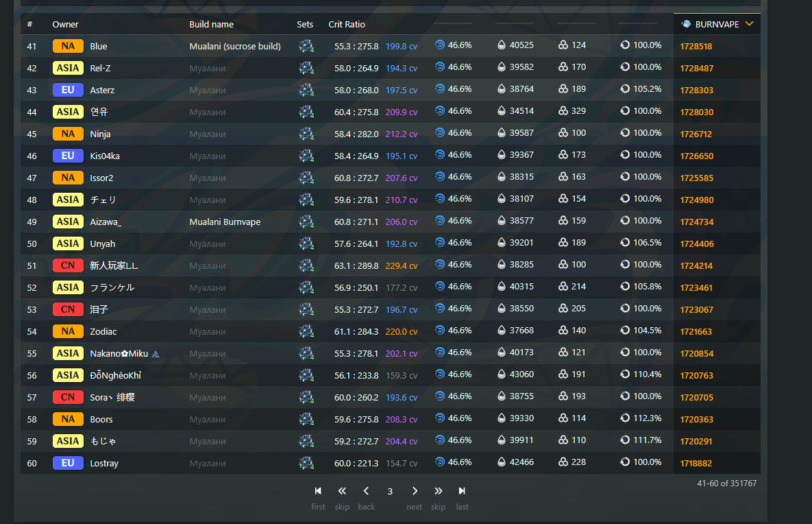
Task: Click the NA region badge for Ninja
Action: click(x=68, y=134)
